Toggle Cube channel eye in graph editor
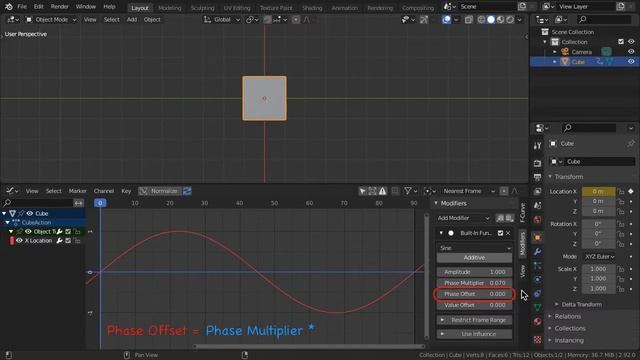The height and width of the screenshot is (360, 640). click(30, 213)
